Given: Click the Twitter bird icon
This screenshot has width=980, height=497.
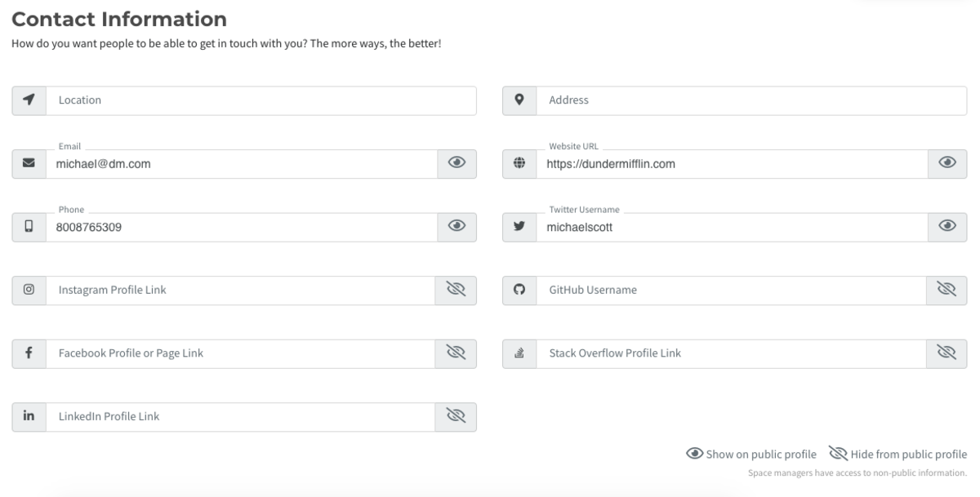Looking at the screenshot, I should coord(519,227).
